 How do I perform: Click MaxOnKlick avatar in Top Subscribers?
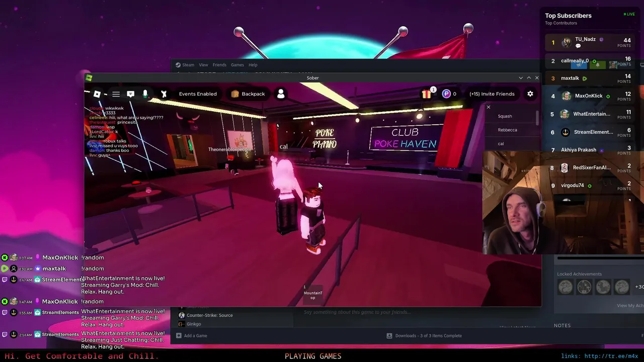(x=567, y=96)
